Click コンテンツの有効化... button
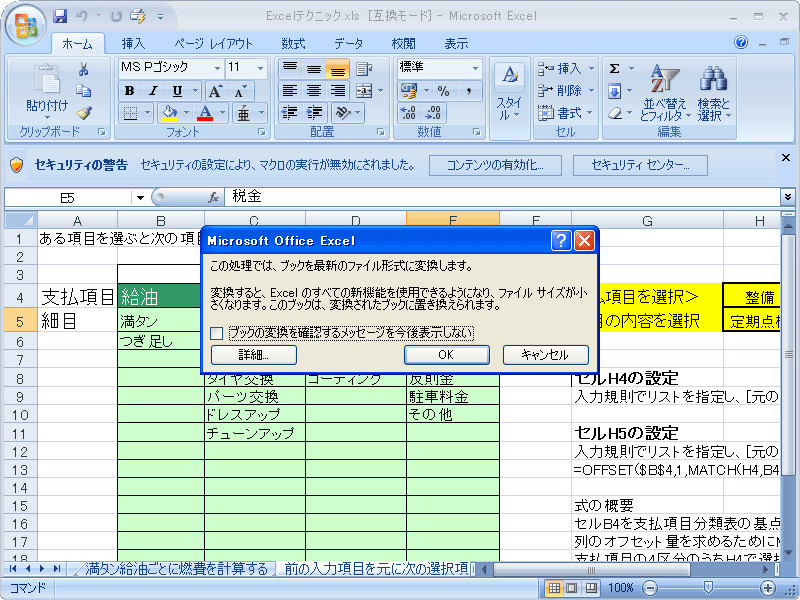Viewport: 800px width, 600px height. [495, 165]
